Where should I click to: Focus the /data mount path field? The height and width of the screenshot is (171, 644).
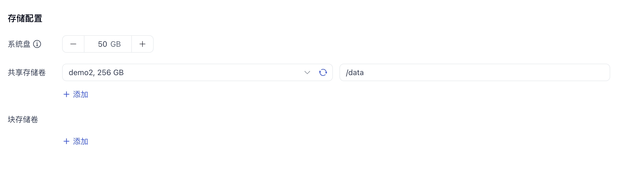coord(474,72)
